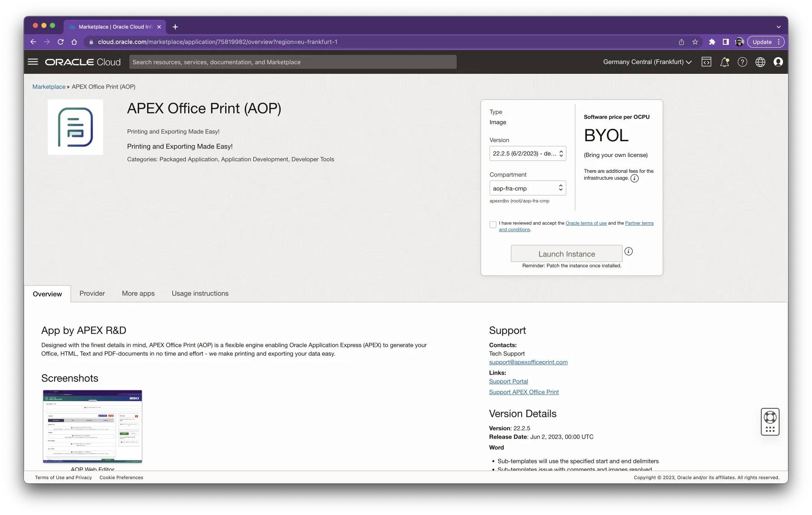Open Terms of Use and Privacy footer link

coord(64,477)
